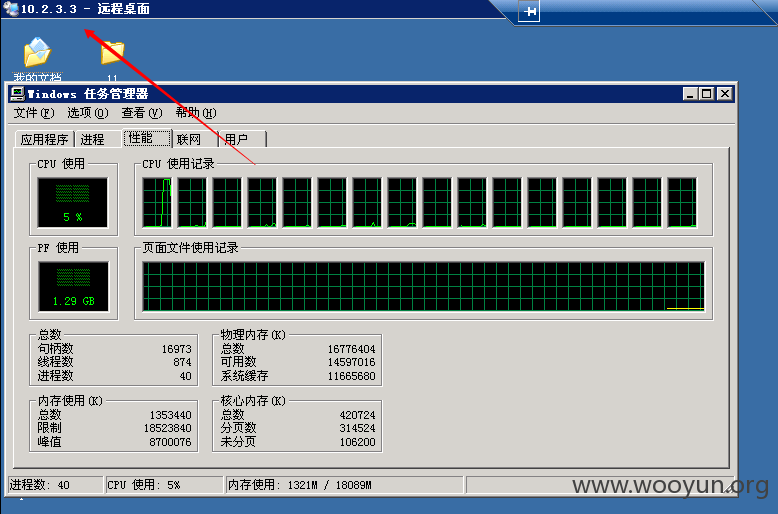Open the 文件(F) menu
The image size is (778, 514).
[x=34, y=113]
